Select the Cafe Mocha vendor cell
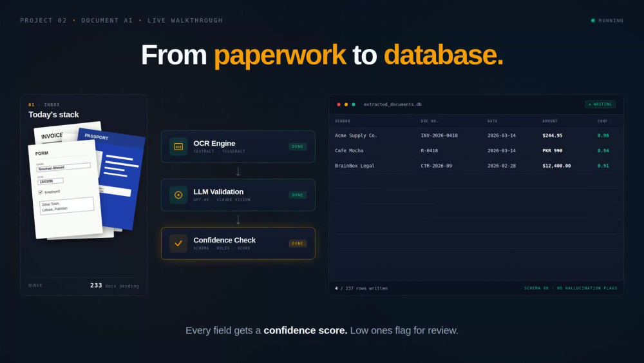 tap(348, 151)
